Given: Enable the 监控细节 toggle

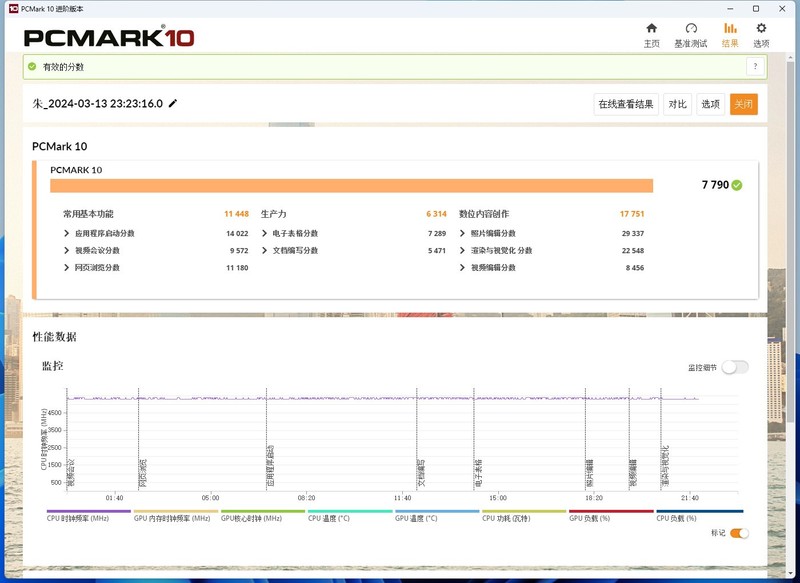Looking at the screenshot, I should tap(734, 367).
